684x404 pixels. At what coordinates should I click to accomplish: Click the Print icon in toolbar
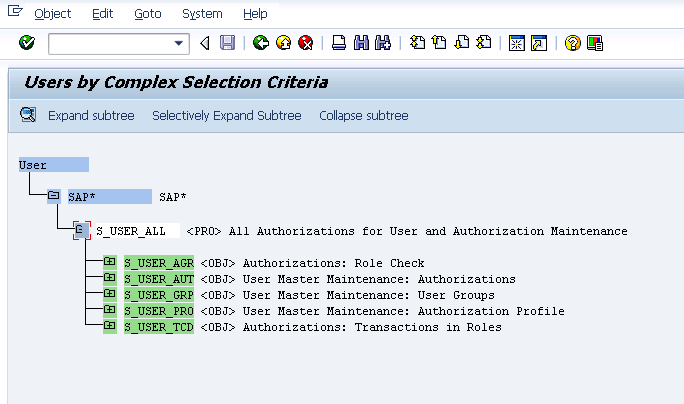(x=339, y=43)
